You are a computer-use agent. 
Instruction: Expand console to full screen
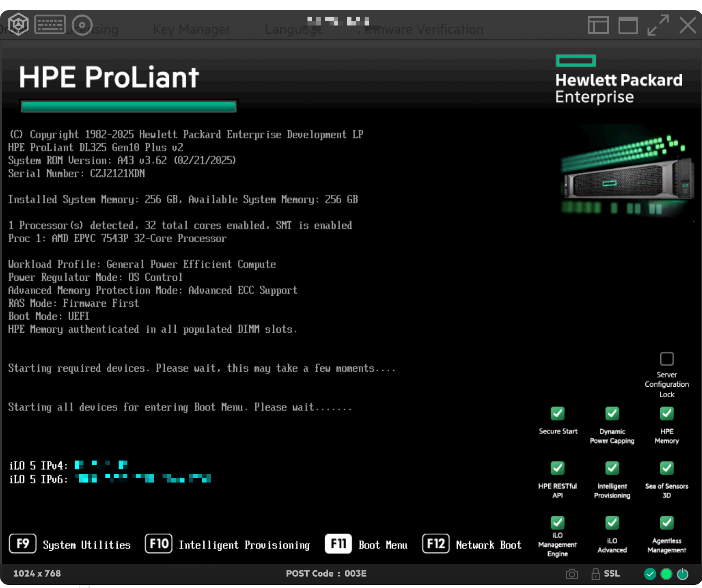[x=658, y=25]
